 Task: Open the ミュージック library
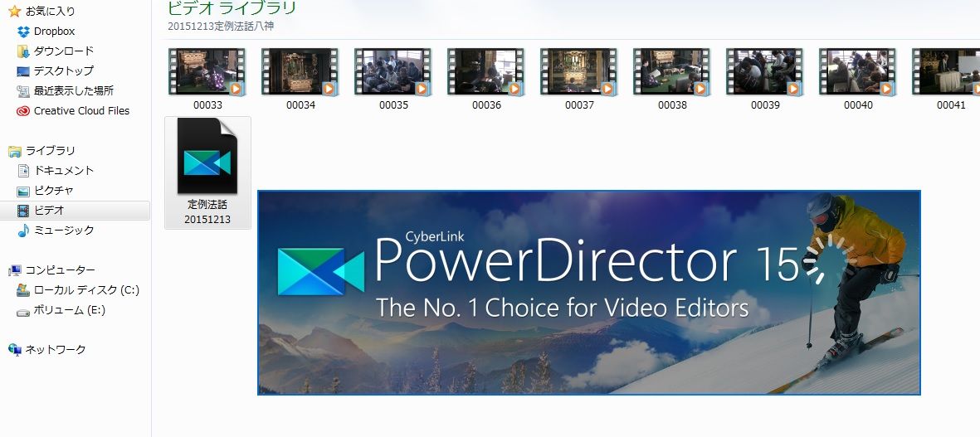64,231
